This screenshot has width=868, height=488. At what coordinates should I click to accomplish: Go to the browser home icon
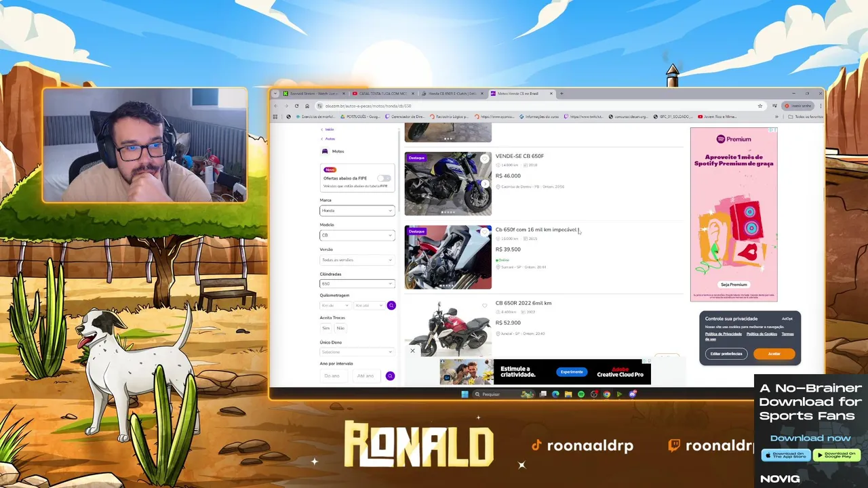coord(307,106)
